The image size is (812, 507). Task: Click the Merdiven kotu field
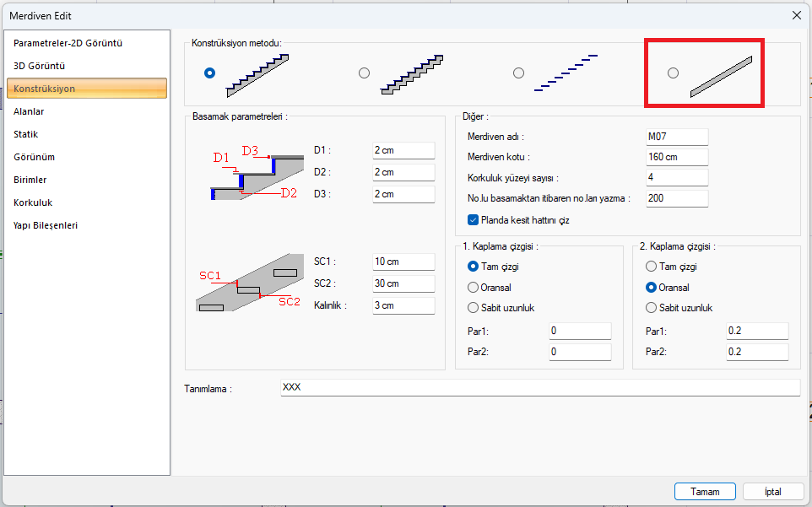676,157
